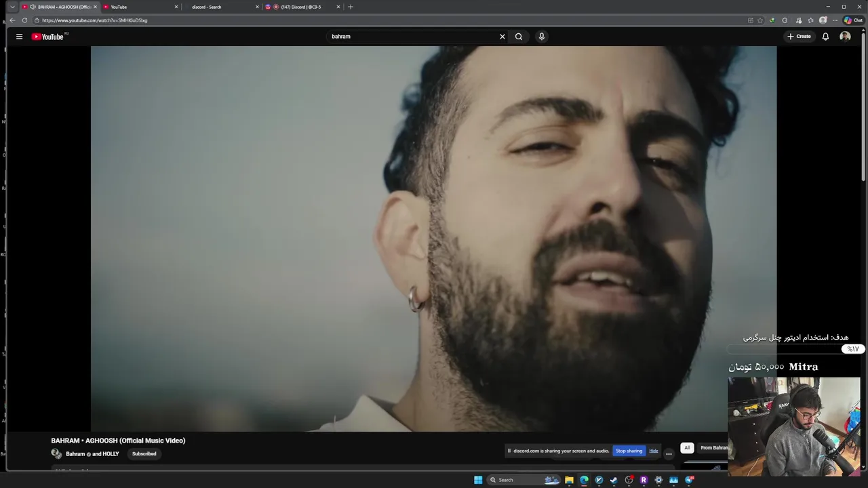Image resolution: width=868 pixels, height=488 pixels.
Task: Switch to the BAHRAM • AGHOOSH tab
Action: 59,7
